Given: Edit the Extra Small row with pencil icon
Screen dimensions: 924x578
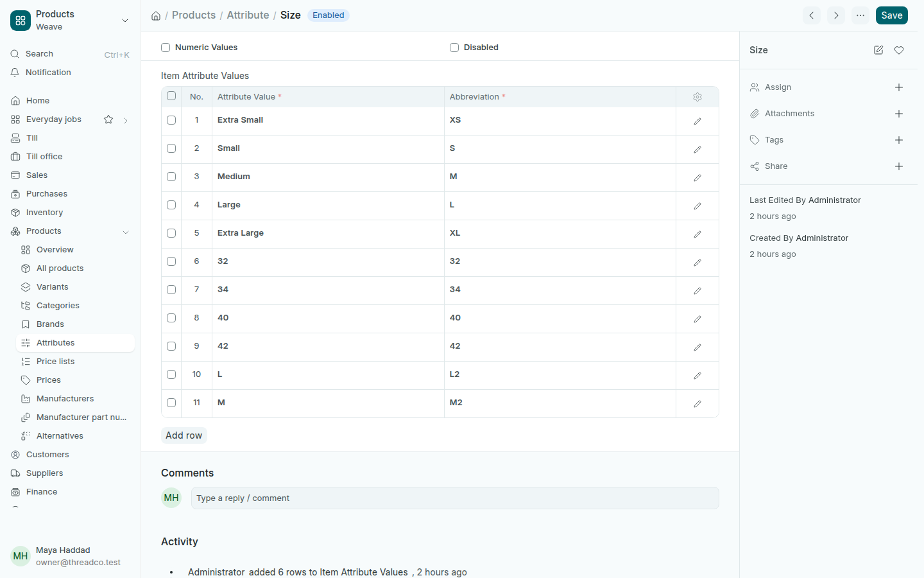Looking at the screenshot, I should pos(697,121).
